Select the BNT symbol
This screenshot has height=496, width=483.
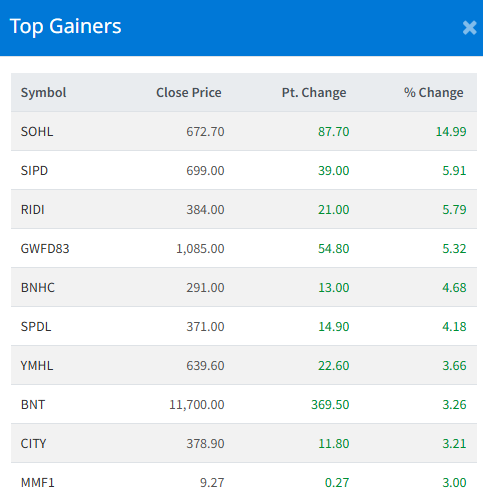33,405
